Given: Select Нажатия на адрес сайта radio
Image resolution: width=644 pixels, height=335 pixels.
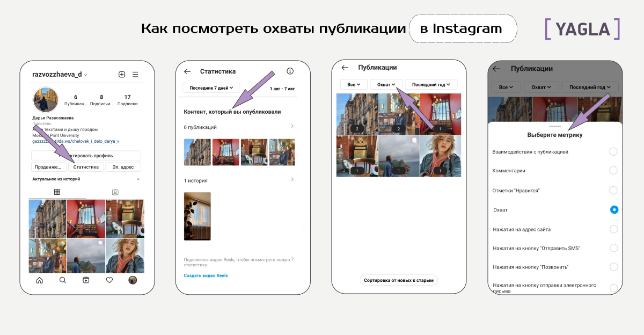Looking at the screenshot, I should tap(613, 229).
